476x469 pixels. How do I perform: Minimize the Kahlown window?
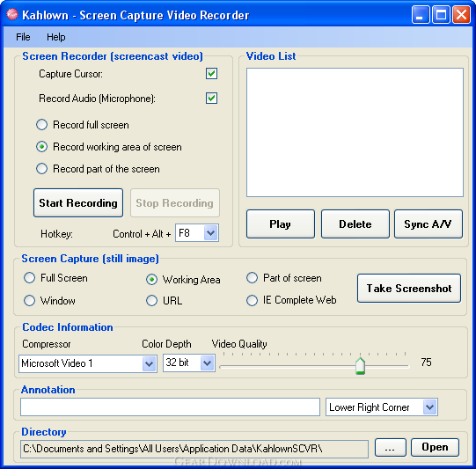(421, 14)
